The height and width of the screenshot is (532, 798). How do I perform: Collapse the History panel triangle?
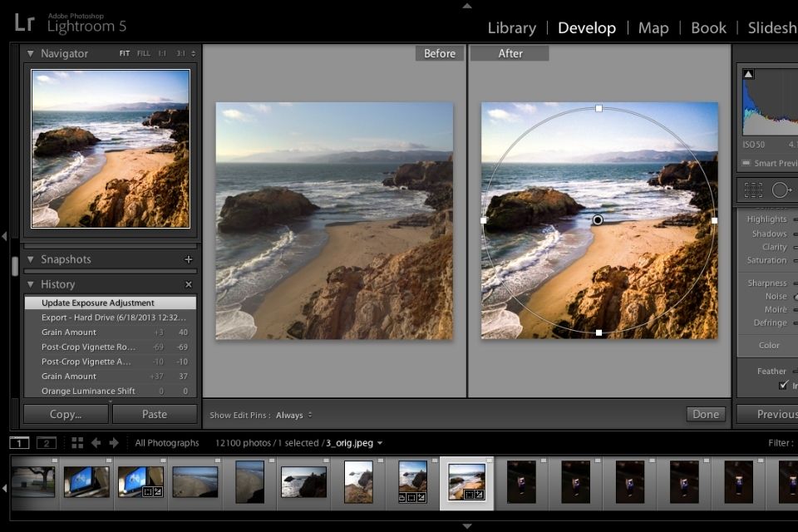tap(31, 284)
